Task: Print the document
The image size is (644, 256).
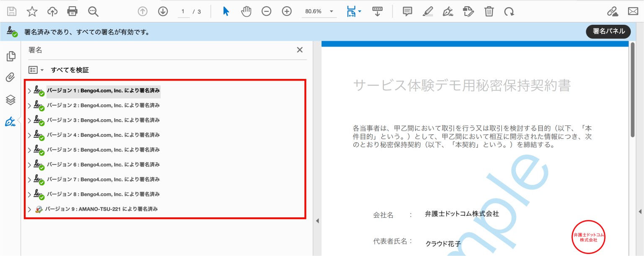Action: (72, 11)
